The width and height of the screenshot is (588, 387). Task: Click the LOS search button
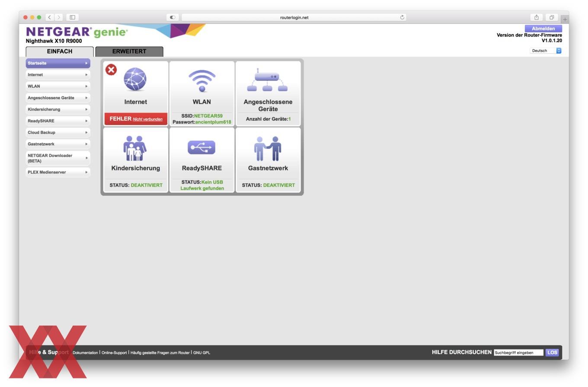pyautogui.click(x=552, y=352)
